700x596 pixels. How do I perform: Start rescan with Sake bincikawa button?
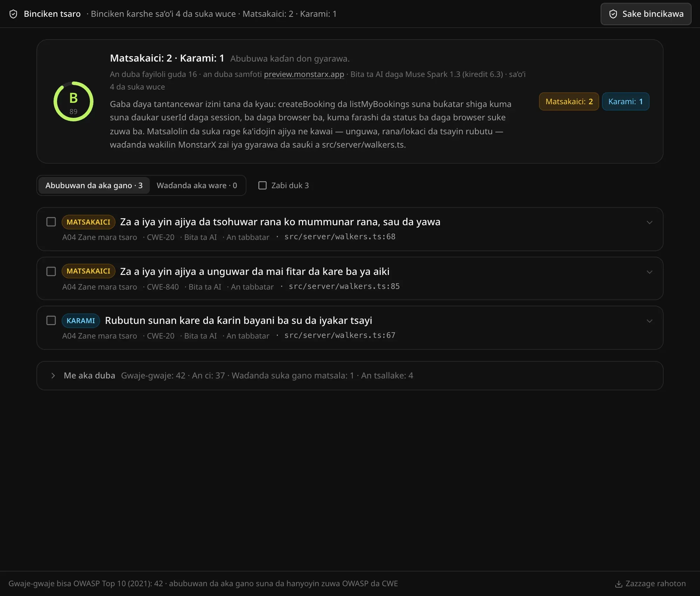646,14
